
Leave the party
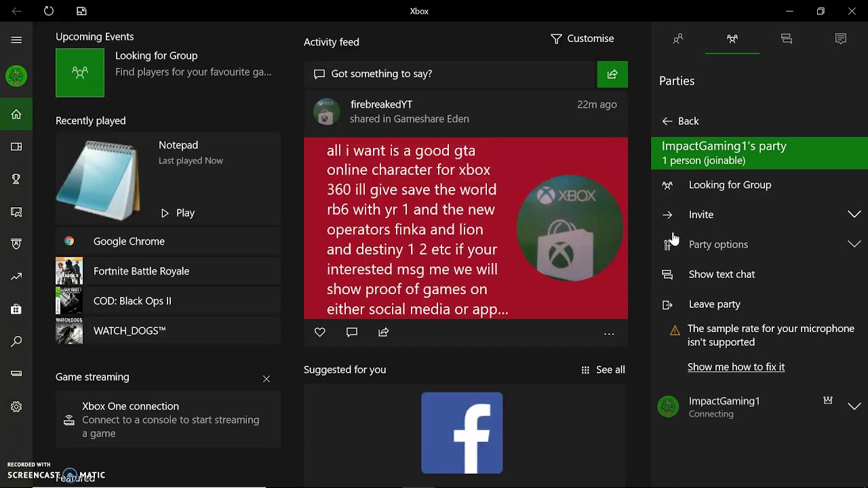(x=759, y=304)
